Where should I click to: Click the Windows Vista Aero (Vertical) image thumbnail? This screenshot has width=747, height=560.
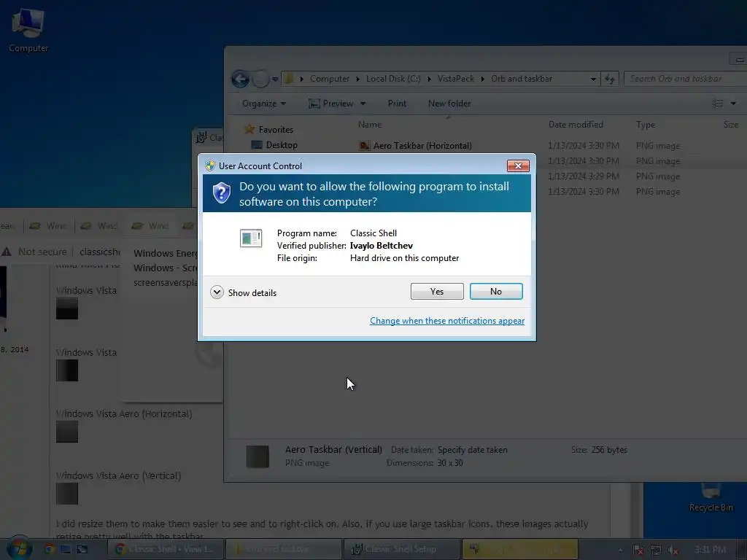[67, 494]
